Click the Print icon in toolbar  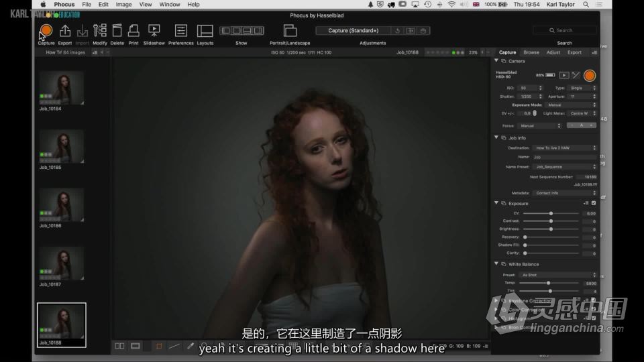tap(133, 30)
